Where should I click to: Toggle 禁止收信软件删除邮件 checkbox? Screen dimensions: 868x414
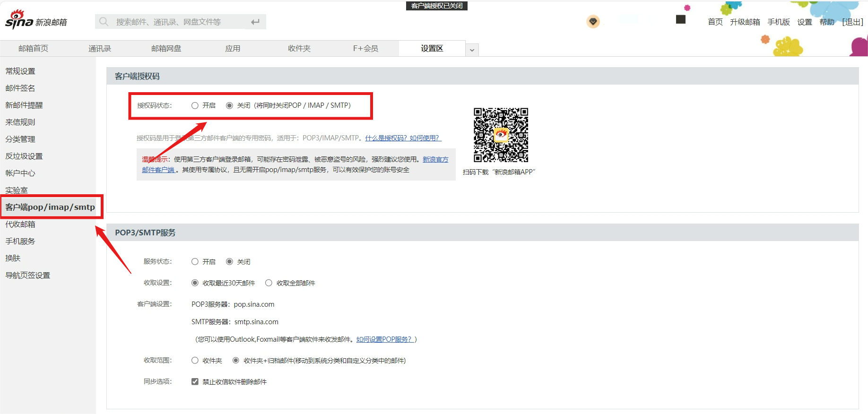[195, 381]
